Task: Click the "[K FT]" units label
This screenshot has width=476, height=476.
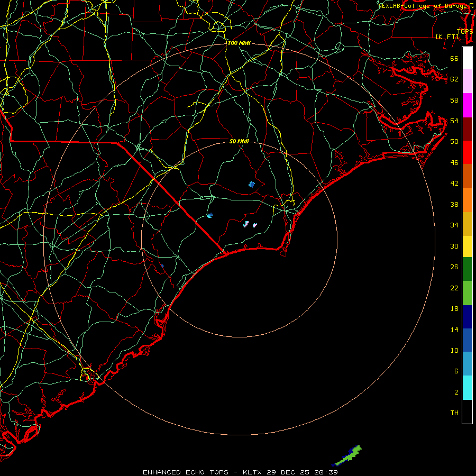Action: 447,36
